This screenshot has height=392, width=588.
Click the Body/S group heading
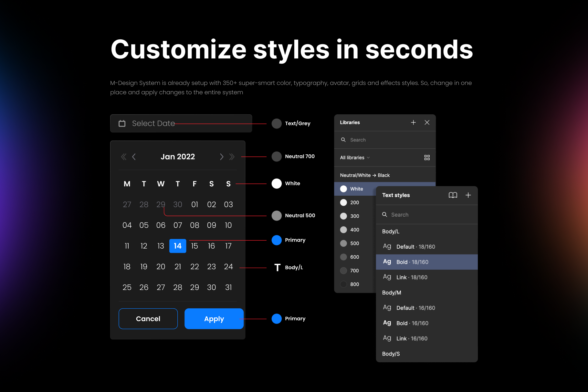(x=391, y=354)
